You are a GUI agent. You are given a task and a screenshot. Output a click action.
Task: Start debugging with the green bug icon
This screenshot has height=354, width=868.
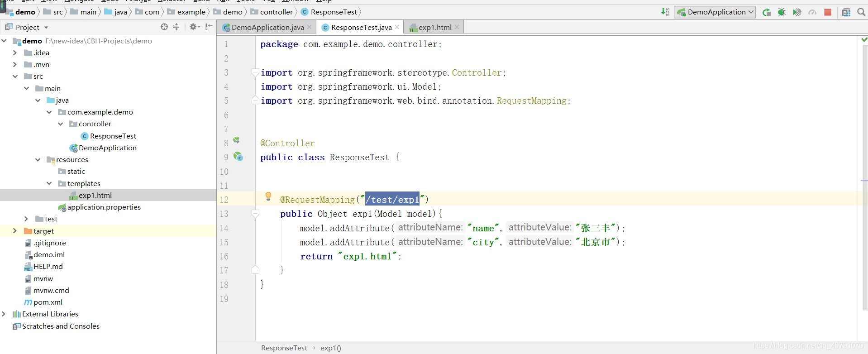tap(782, 12)
